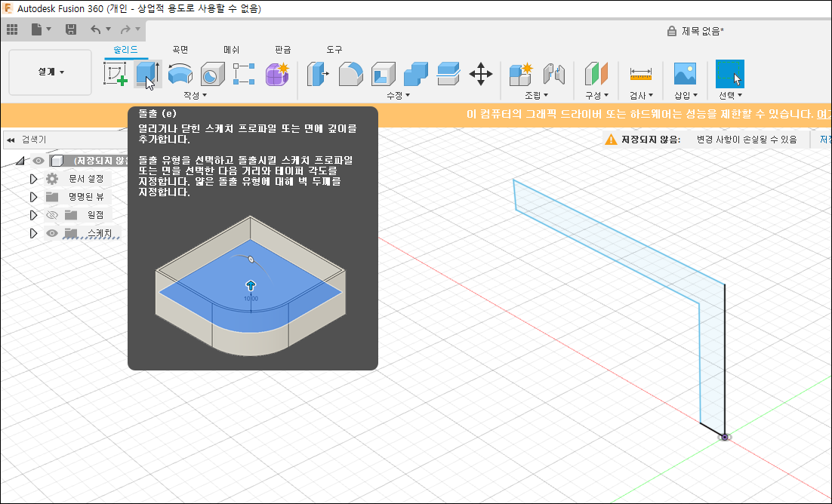Click the lock icon beside 제목 없음
Image resolution: width=832 pixels, height=504 pixels.
pyautogui.click(x=671, y=31)
